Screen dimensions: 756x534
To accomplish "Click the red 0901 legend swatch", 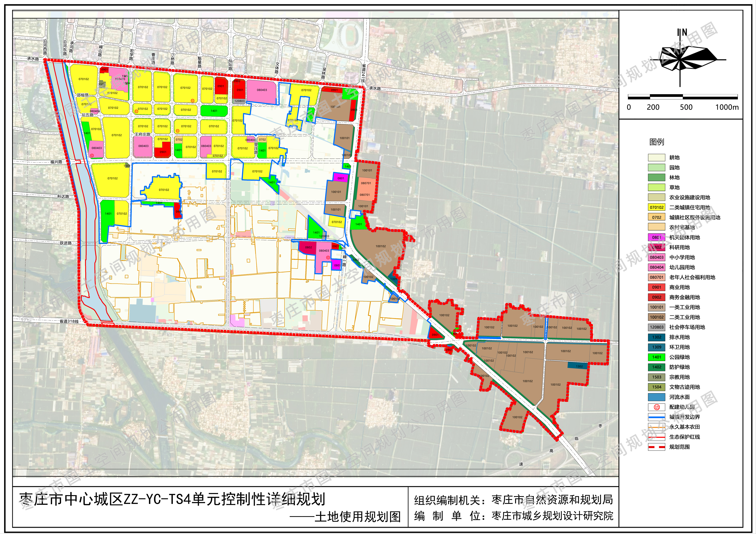I will pyautogui.click(x=657, y=287).
